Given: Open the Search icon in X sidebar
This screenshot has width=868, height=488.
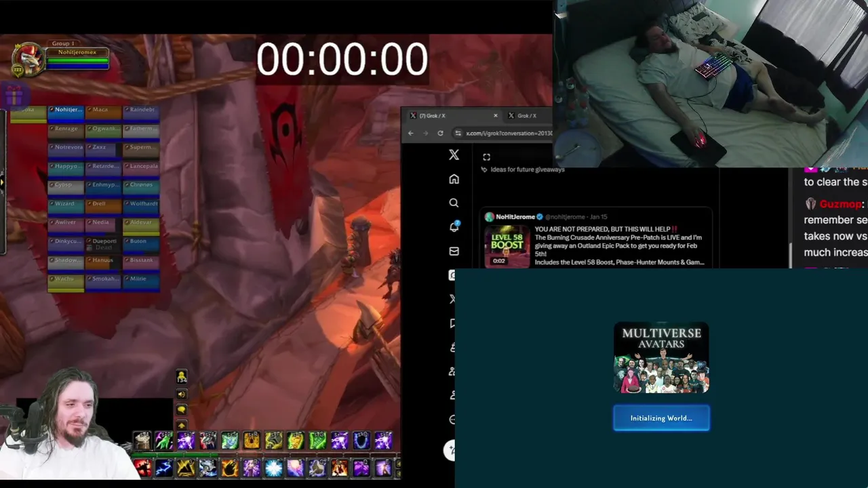Looking at the screenshot, I should point(454,203).
